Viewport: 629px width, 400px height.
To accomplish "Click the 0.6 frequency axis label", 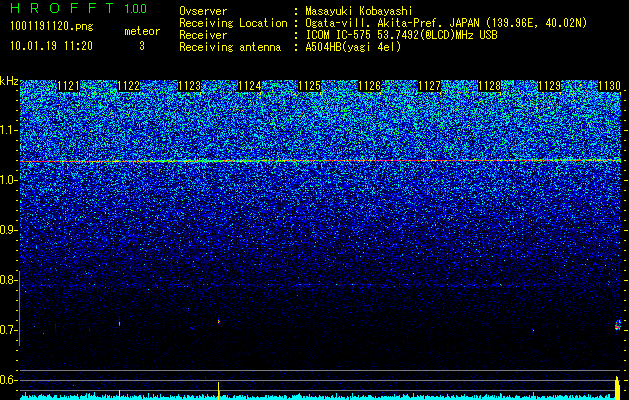I will click(8, 380).
